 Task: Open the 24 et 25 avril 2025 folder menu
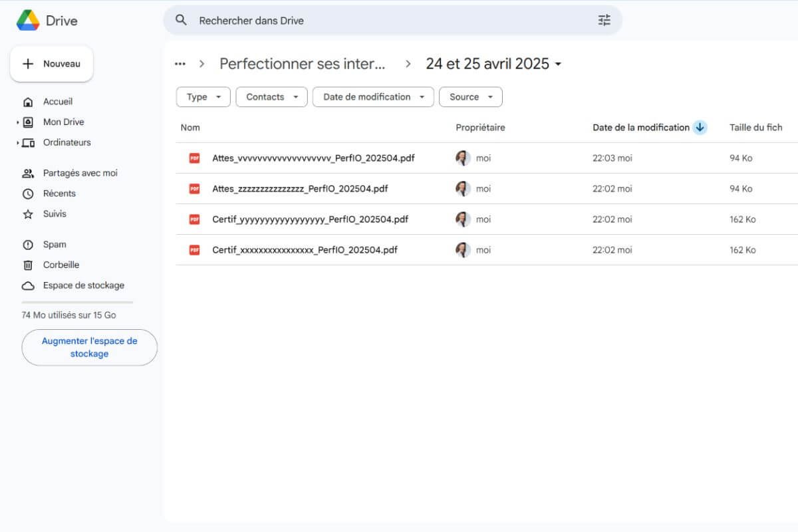coord(559,64)
